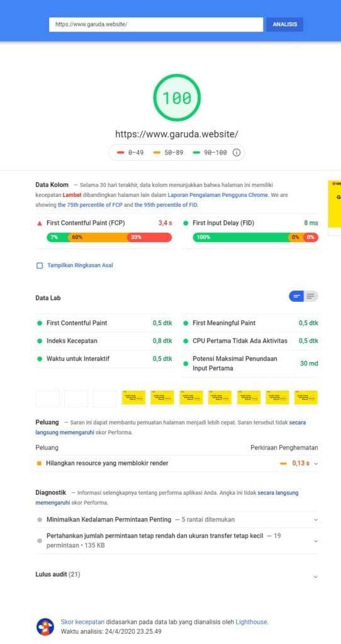
Task: Click the 0,8 dtk Indeks Kecepatan value
Action: pos(162,341)
